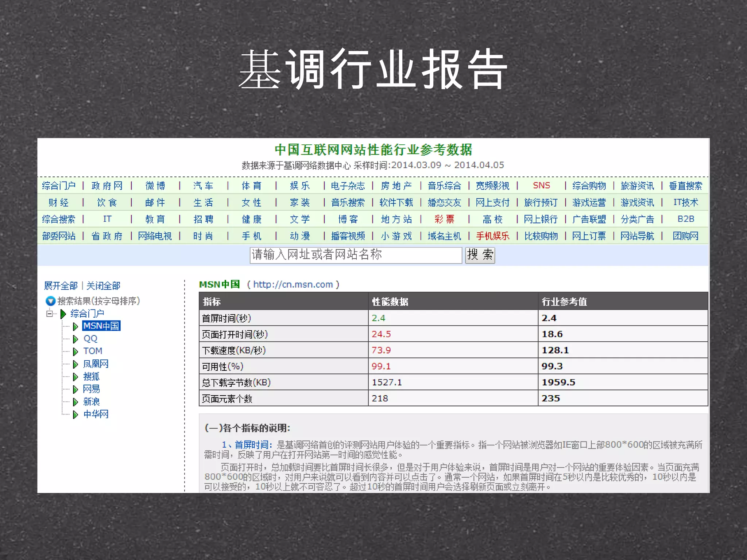Click the 1959.5 industry reference value
This screenshot has width=747, height=560.
click(x=558, y=382)
